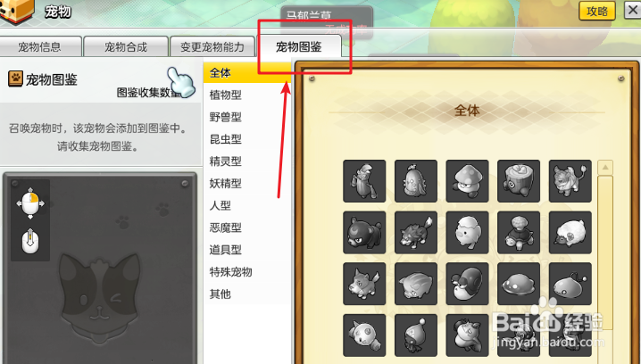This screenshot has width=641, height=364.
Task: Select the turtle pet icon
Action: [519, 233]
